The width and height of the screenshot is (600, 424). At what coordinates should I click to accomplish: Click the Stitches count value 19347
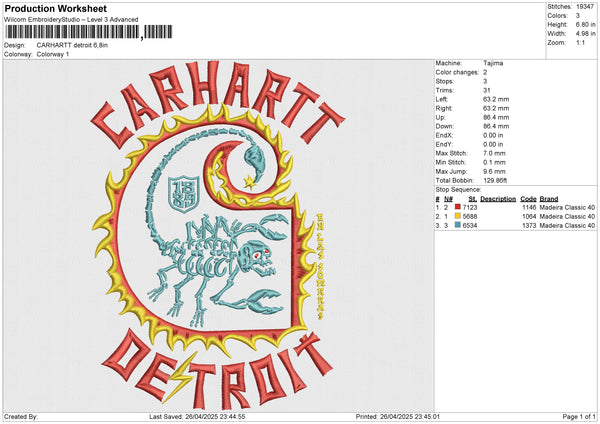(x=586, y=8)
